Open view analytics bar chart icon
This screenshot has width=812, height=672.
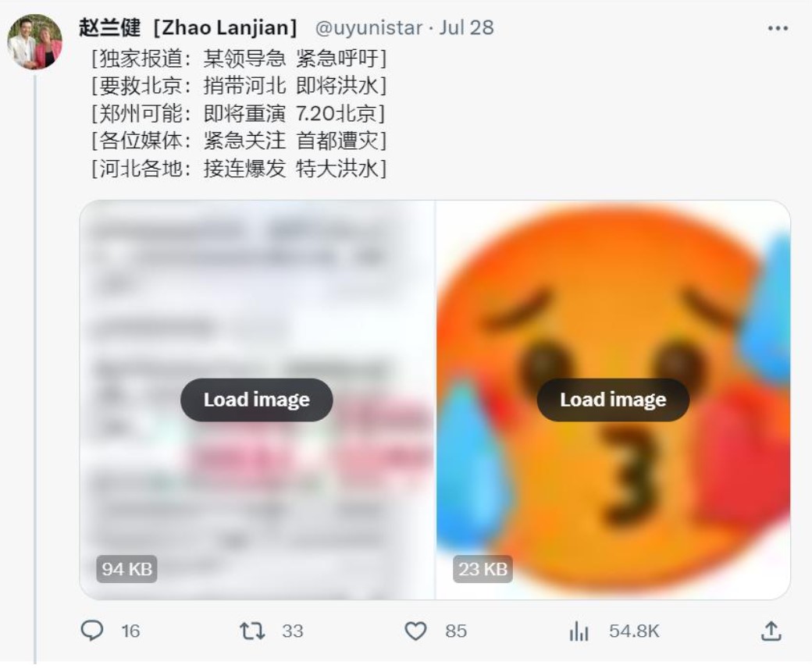coord(579,631)
